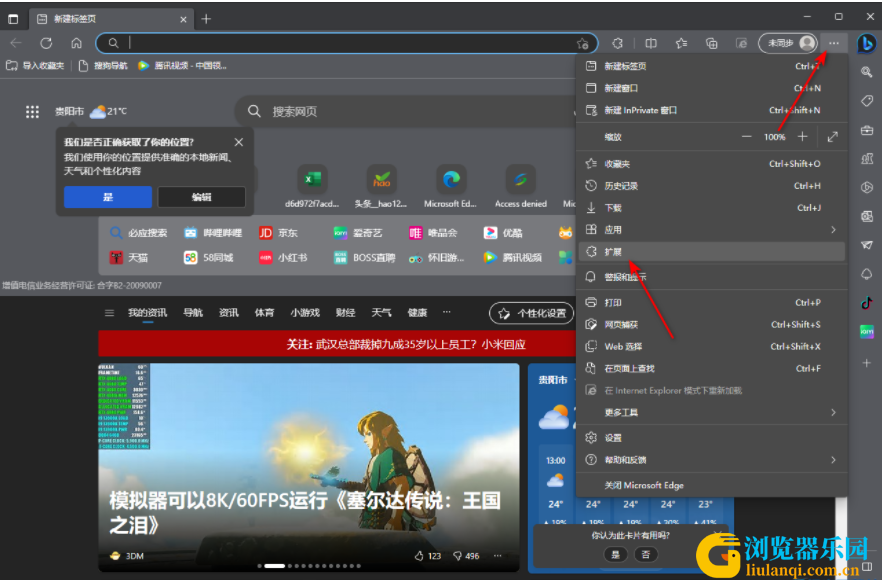Choose 关闭 Microsoft Edge from the menu
This screenshot has width=882, height=580.
tap(712, 485)
